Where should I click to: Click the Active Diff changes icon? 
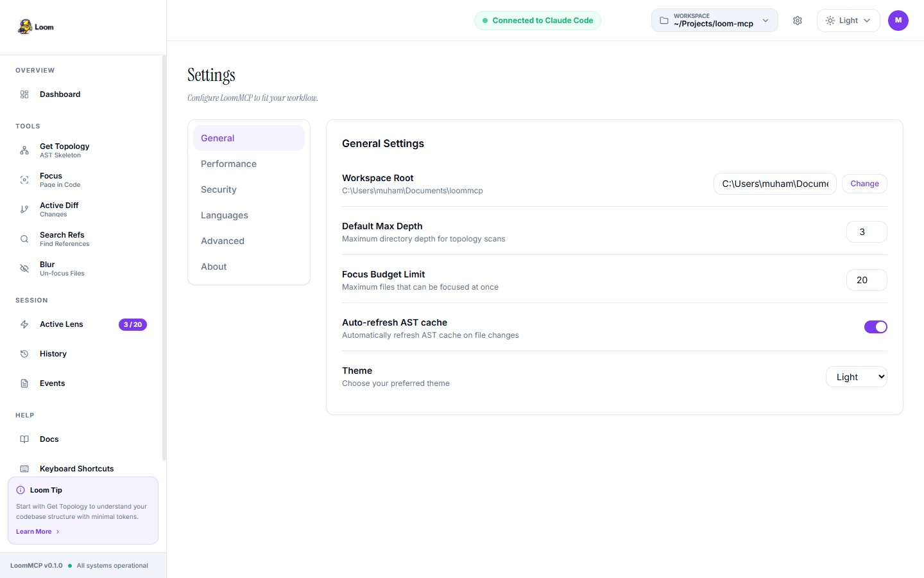24,209
